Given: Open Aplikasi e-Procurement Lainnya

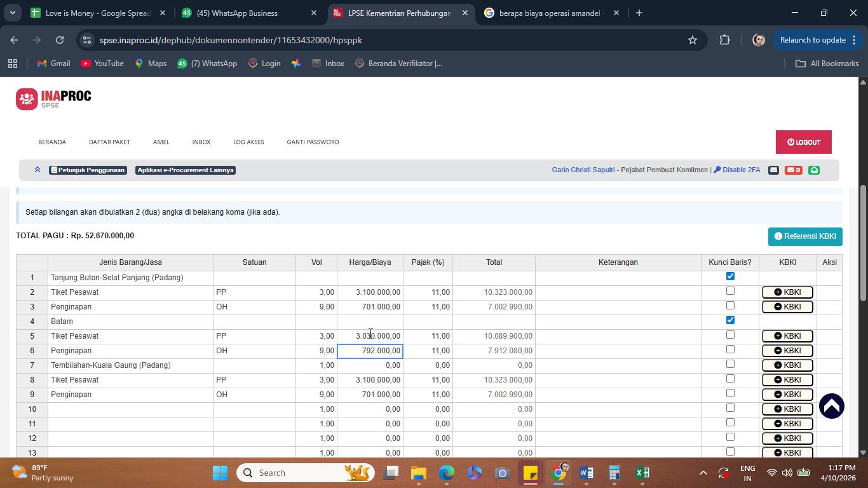Looking at the screenshot, I should pos(186,170).
